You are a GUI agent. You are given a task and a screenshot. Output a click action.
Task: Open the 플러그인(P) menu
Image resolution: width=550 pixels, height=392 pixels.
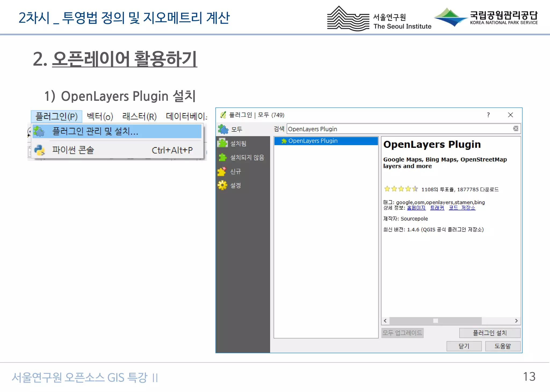click(56, 117)
